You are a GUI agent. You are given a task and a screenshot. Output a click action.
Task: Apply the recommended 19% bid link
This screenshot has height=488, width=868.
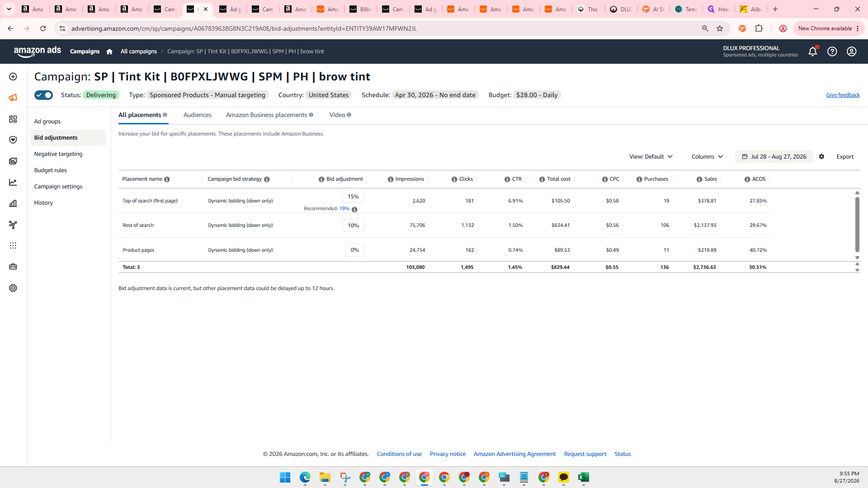coord(344,209)
